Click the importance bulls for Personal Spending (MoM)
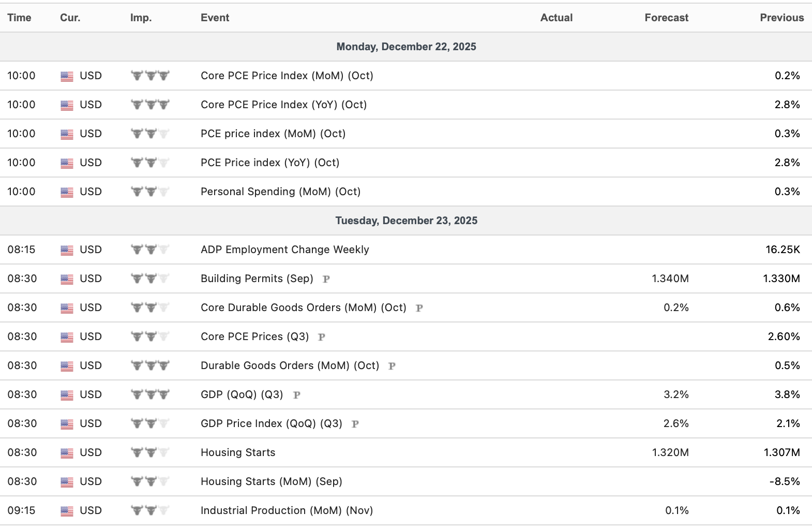Viewport: 812px width, 528px height. 150,192
